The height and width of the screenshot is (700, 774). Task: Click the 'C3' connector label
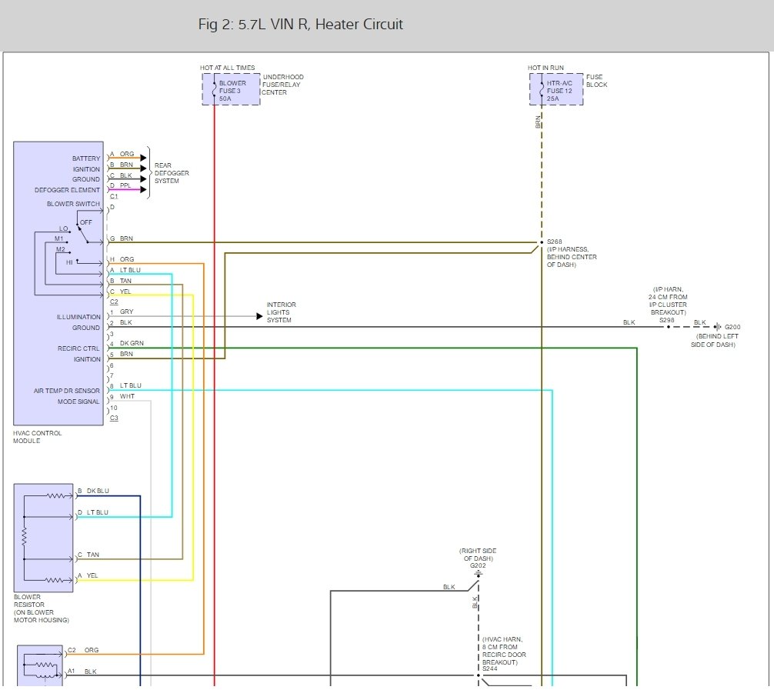[x=114, y=418]
